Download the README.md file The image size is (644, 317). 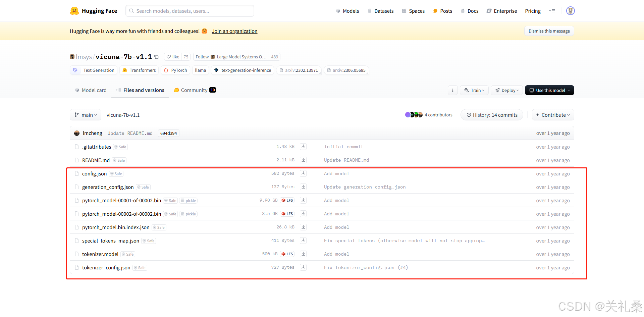(x=303, y=160)
